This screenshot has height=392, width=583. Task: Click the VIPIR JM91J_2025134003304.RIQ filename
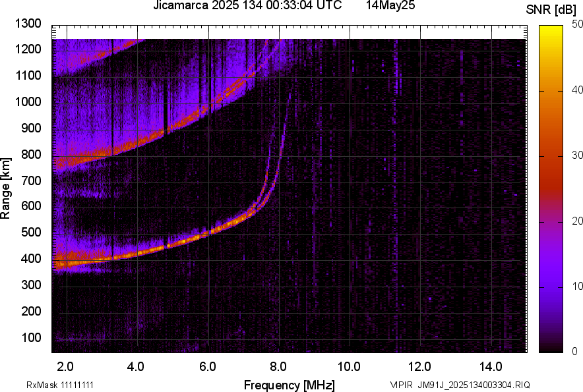[460, 385]
